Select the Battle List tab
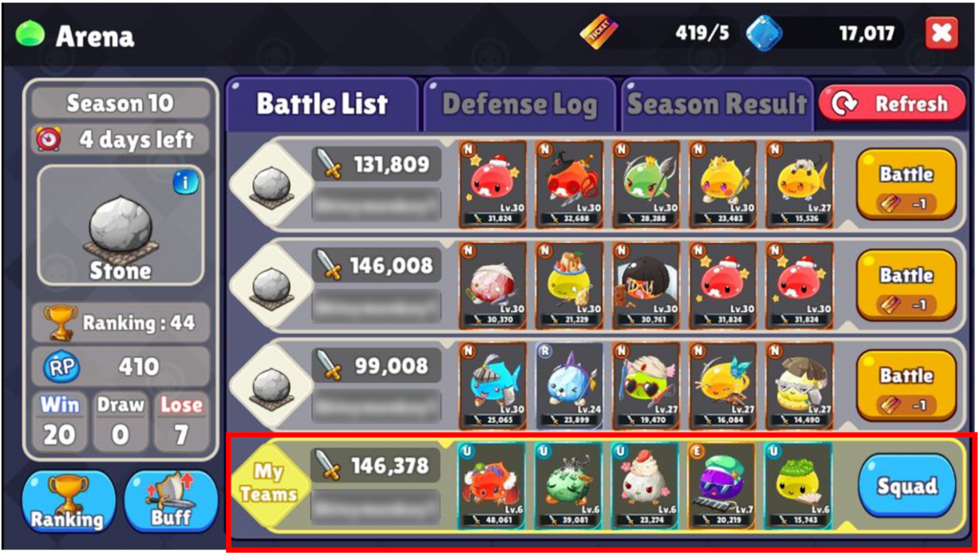980x556 pixels. click(x=322, y=104)
